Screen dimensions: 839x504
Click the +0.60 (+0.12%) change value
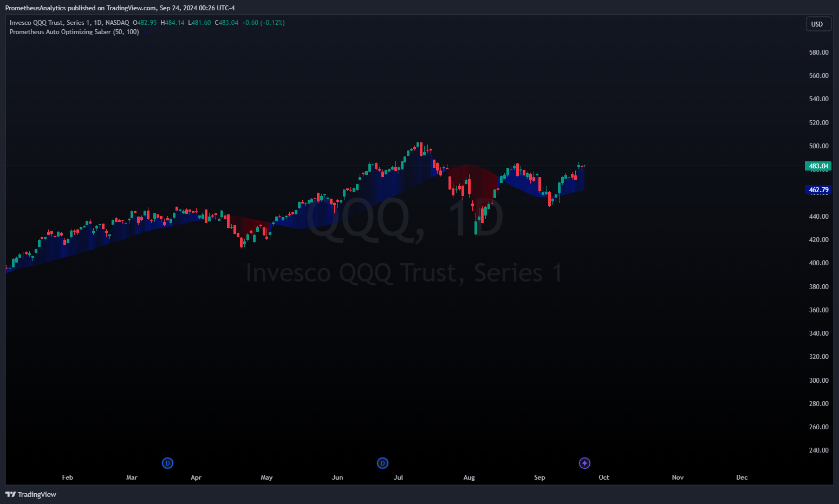(263, 23)
